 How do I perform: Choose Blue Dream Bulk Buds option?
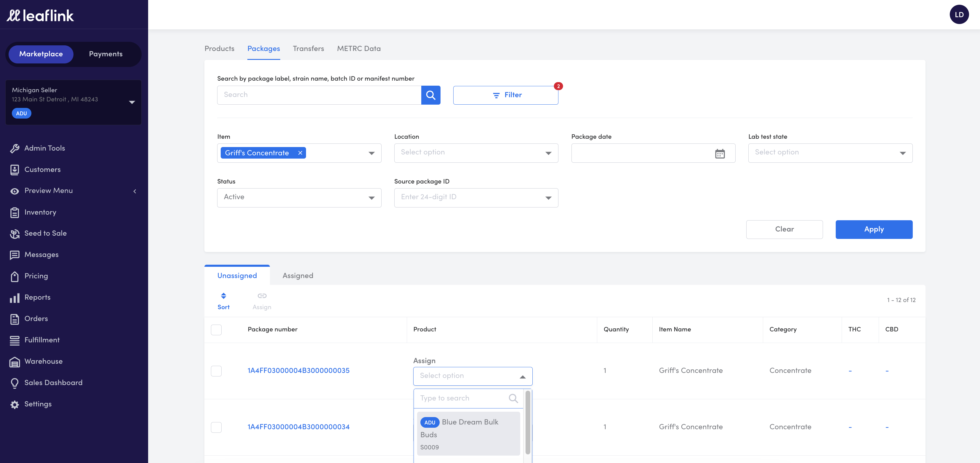(x=468, y=434)
